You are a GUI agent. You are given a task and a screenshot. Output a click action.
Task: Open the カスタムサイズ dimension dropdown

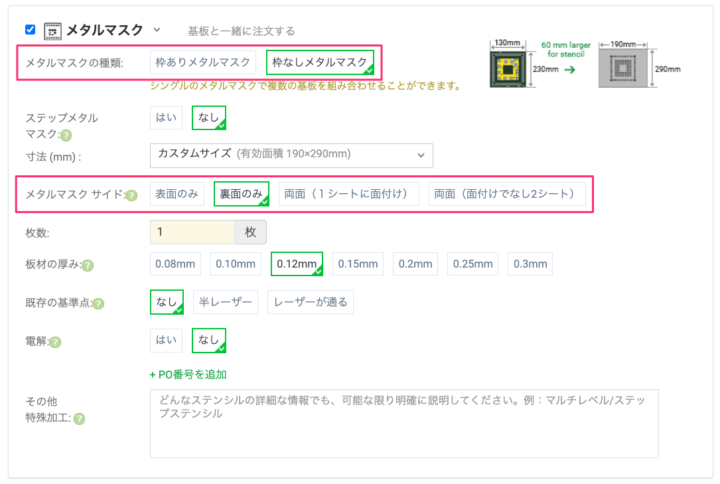pos(291,155)
